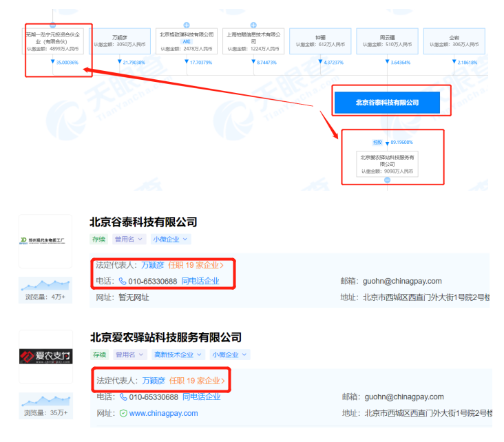Click legal representative 万颖彦 under 北京爱农驿站
This screenshot has width=504, height=442.
click(153, 381)
